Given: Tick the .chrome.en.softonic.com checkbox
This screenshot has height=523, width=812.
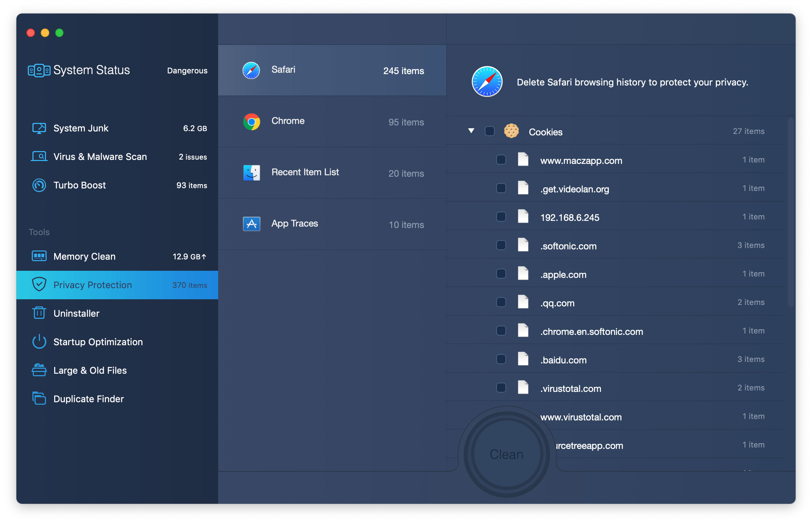Looking at the screenshot, I should [501, 331].
